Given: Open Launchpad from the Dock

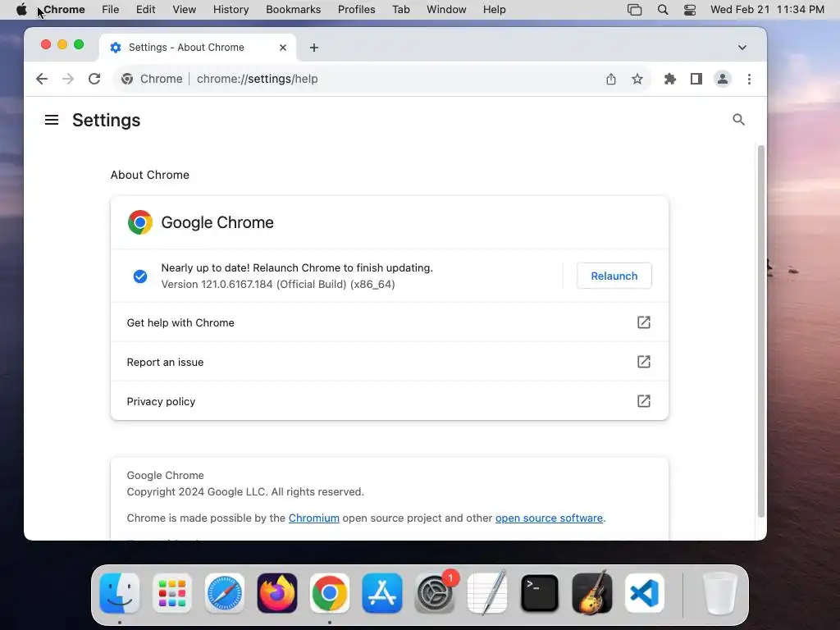Looking at the screenshot, I should tap(172, 593).
